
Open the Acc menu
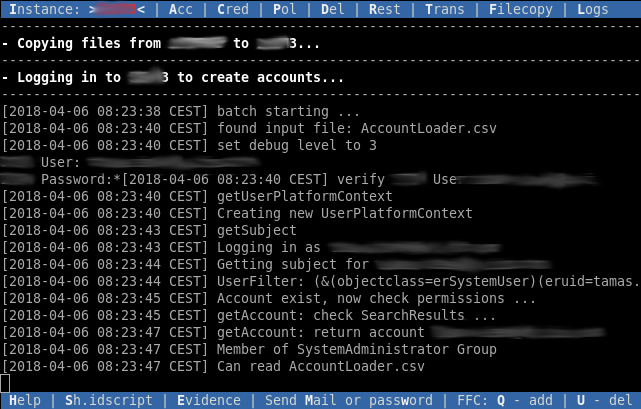click(x=180, y=9)
